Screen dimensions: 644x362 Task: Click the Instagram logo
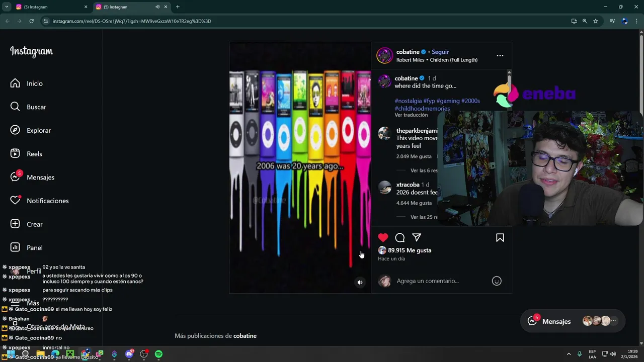[31, 52]
